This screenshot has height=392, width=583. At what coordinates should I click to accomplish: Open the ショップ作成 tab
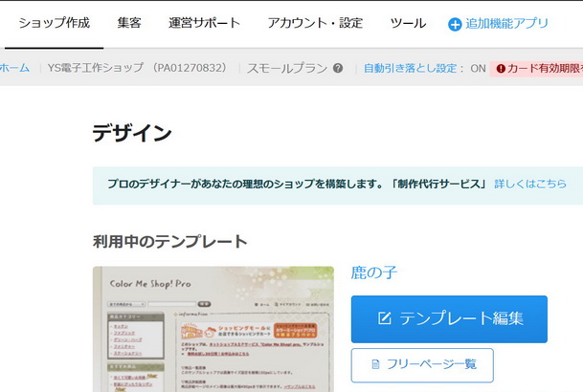54,23
